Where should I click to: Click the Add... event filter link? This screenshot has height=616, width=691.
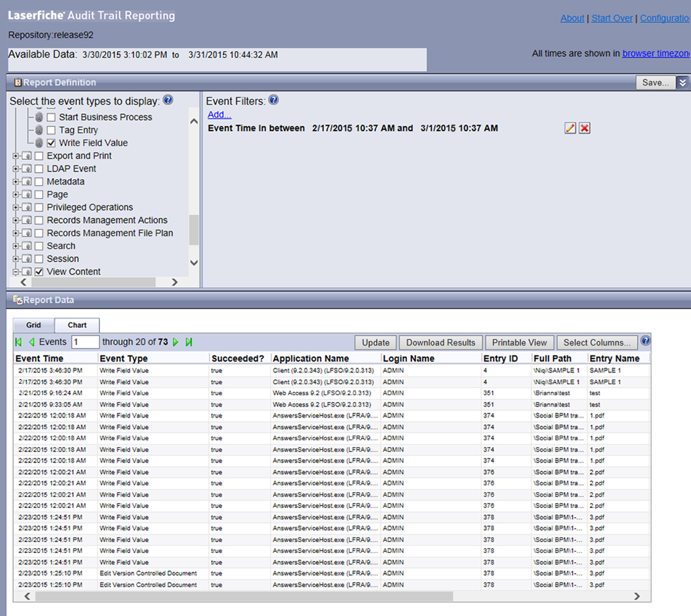219,114
